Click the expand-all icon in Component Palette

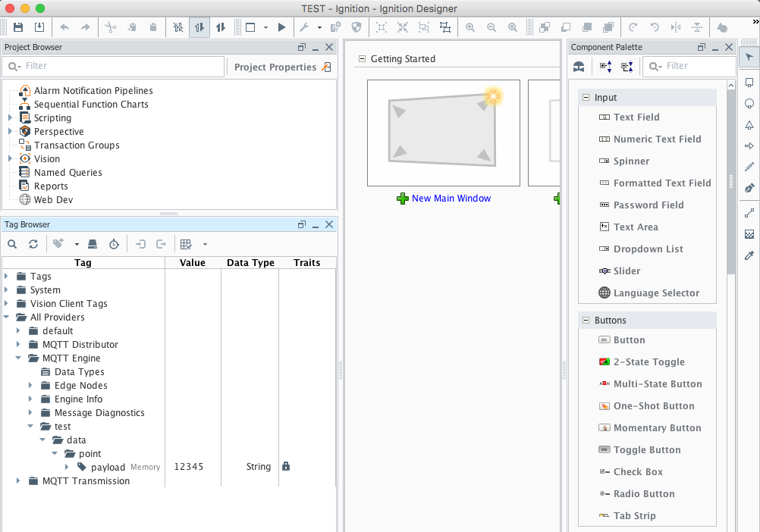605,67
